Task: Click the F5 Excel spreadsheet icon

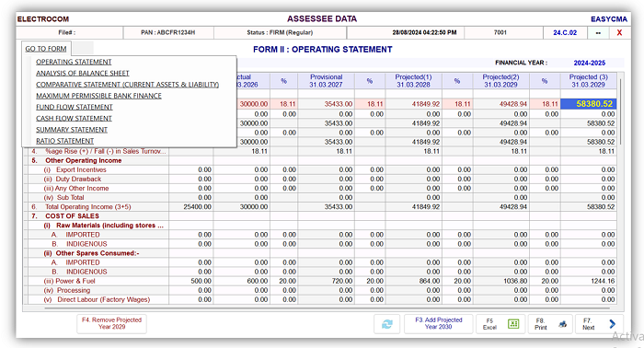Action: pyautogui.click(x=513, y=324)
